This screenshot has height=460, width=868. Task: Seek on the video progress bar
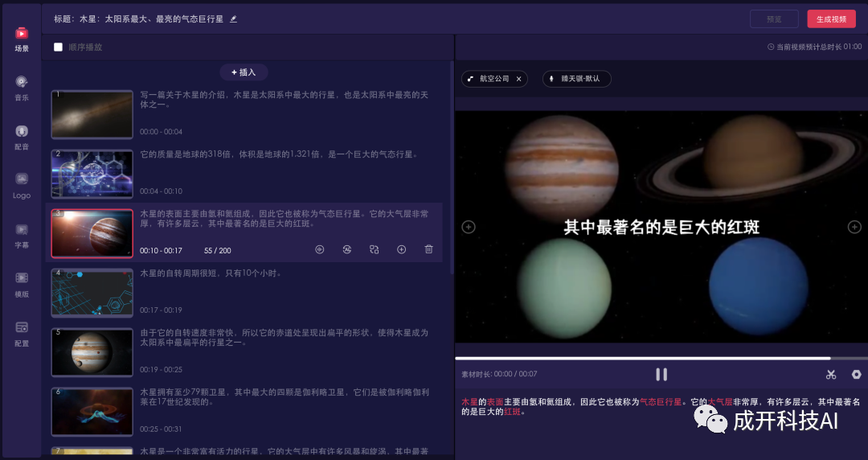[x=661, y=359]
